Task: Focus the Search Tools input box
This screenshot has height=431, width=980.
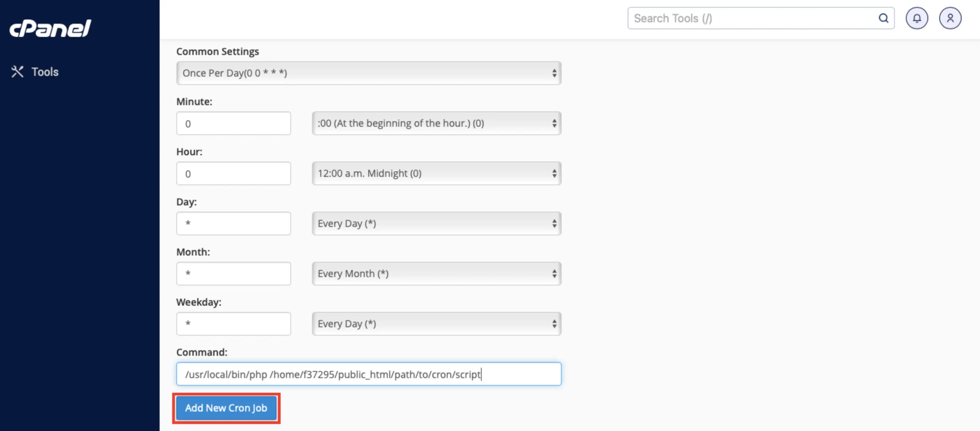Action: click(761, 18)
